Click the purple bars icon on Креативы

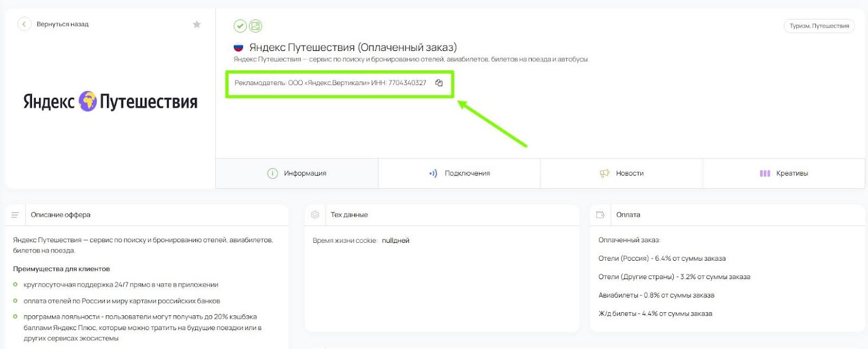[x=765, y=173]
